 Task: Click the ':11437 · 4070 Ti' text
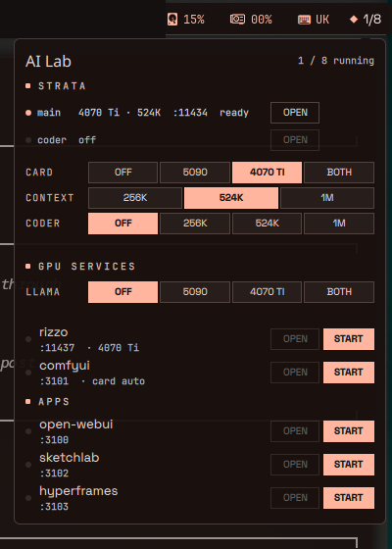tap(89, 348)
